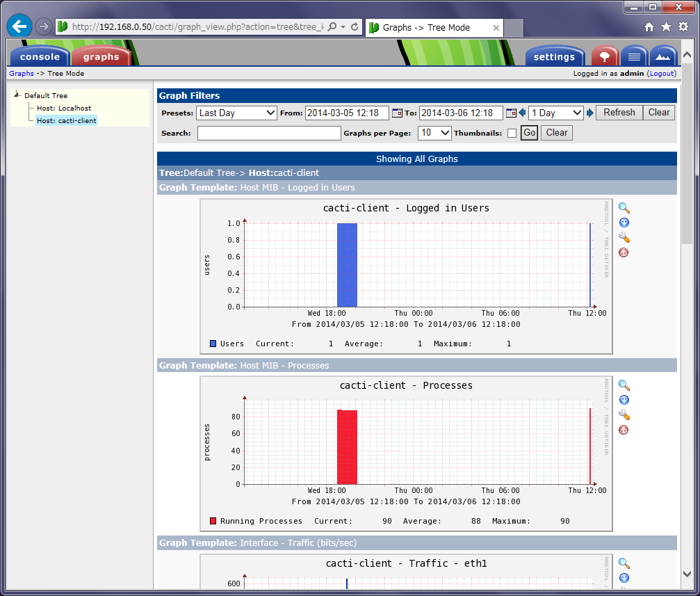
Task: Click the address bar search magnifier
Action: point(332,27)
